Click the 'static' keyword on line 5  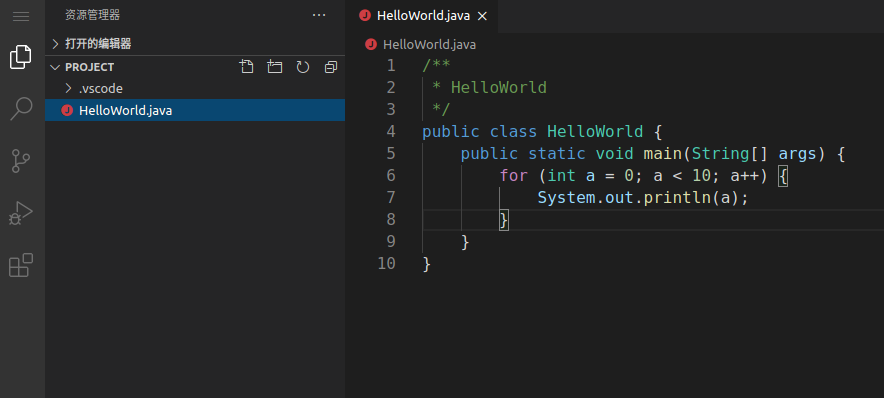[x=557, y=153]
